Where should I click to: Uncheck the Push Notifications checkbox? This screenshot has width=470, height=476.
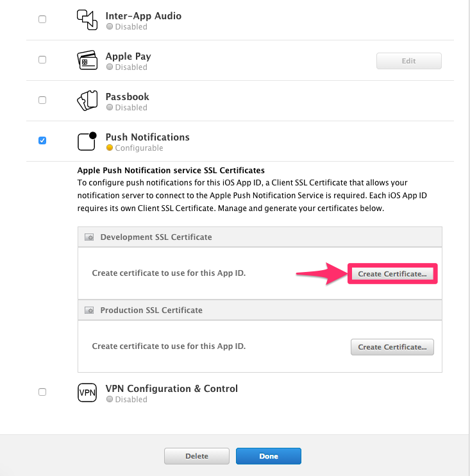point(42,140)
